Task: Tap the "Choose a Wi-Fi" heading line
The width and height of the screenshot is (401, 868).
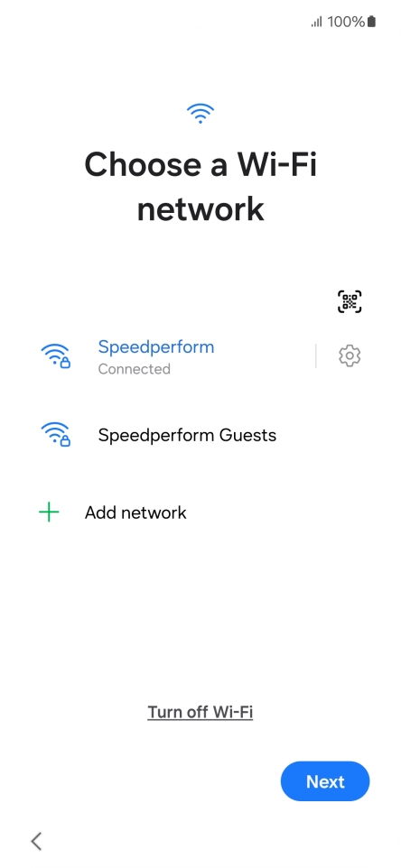Action: [200, 164]
